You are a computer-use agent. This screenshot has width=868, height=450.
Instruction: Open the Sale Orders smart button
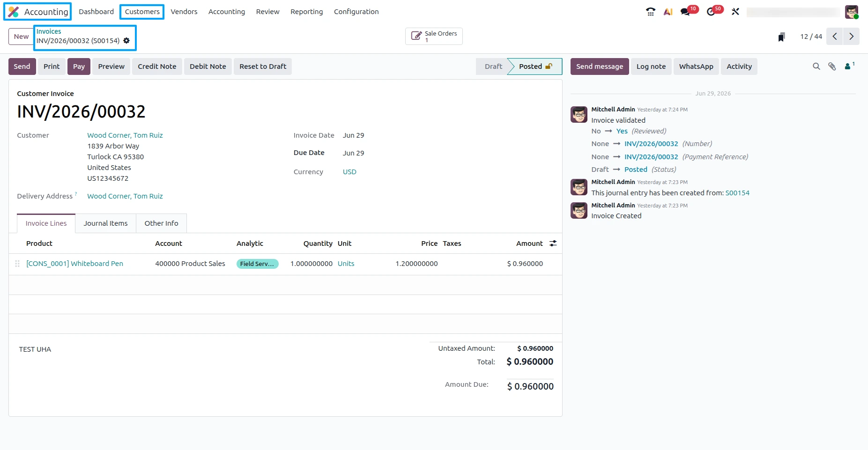click(x=434, y=37)
